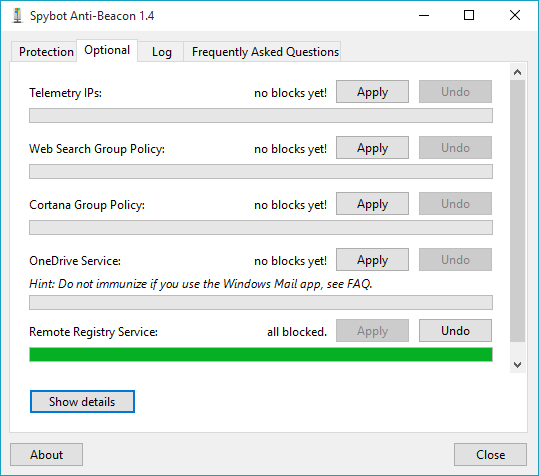The image size is (539, 476).
Task: Click the Spybot Anti-Beacon title bar icon
Action: 17,16
